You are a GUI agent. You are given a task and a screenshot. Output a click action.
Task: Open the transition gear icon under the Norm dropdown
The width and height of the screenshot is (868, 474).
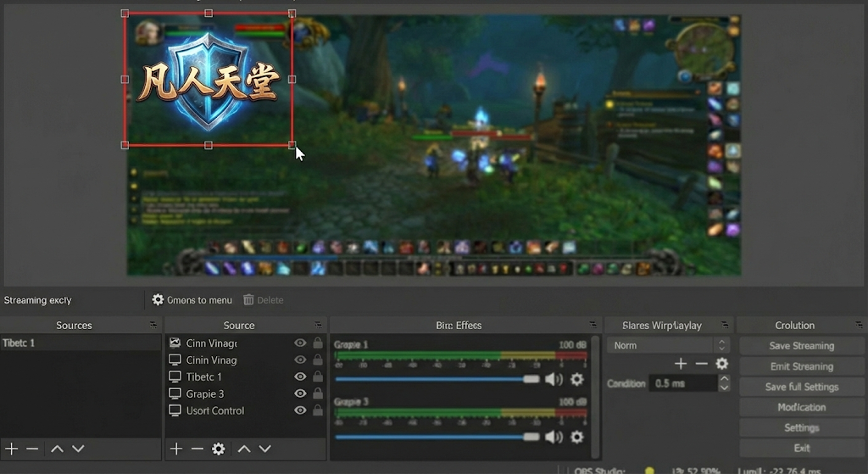(722, 364)
